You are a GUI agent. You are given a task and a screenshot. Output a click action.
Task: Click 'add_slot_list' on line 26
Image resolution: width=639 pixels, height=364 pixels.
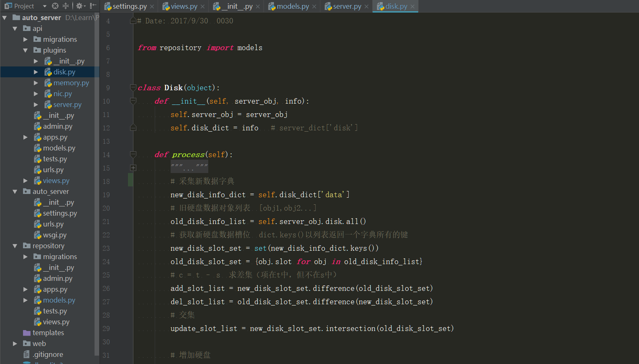[197, 288]
